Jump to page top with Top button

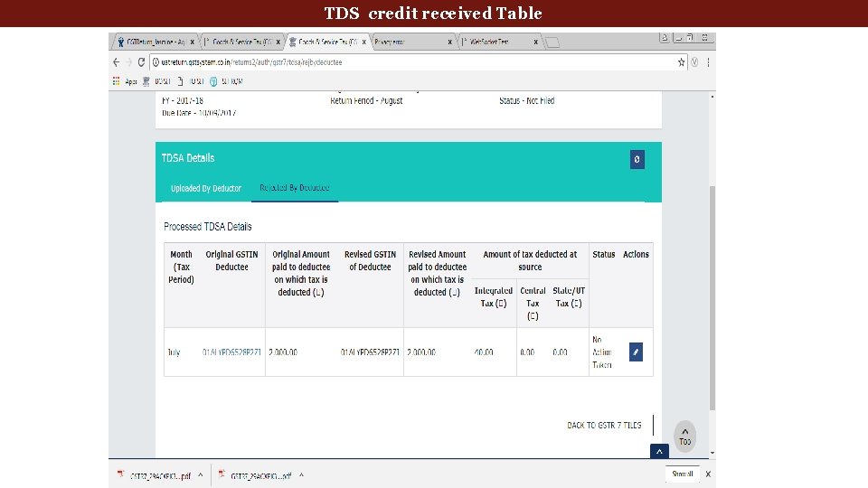pos(684,436)
